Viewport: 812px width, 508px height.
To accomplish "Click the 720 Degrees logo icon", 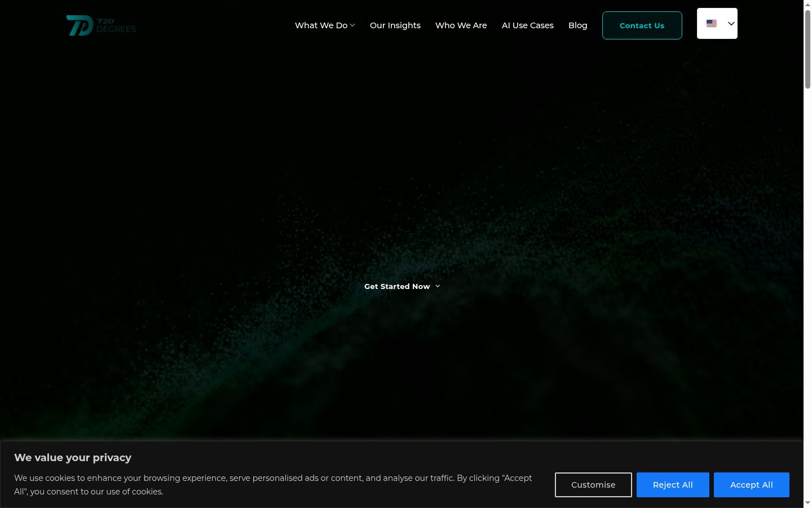I will (80, 25).
